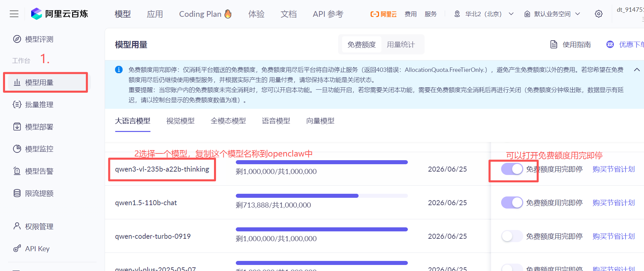
Task: Select model name qwen3-vl-235b-a22b-thinking
Action: (x=162, y=169)
